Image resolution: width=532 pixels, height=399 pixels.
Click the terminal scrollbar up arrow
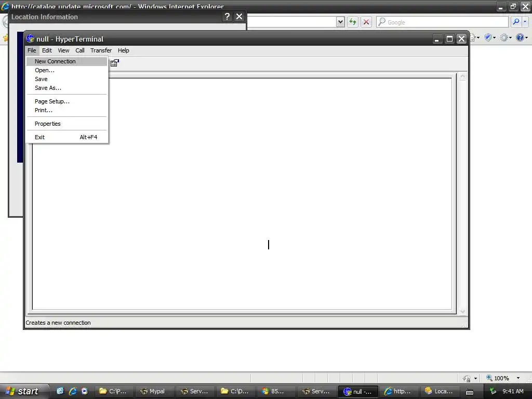pos(462,77)
